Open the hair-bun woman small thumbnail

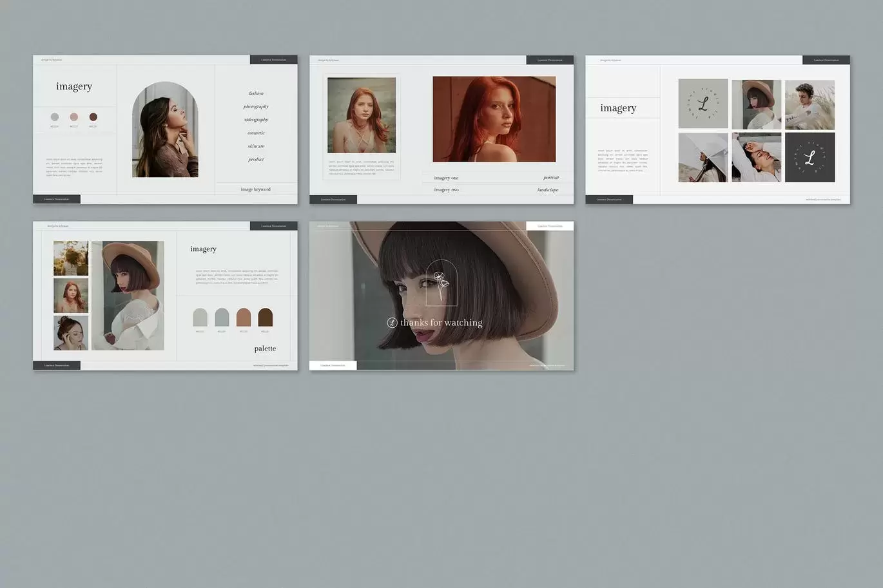click(71, 333)
